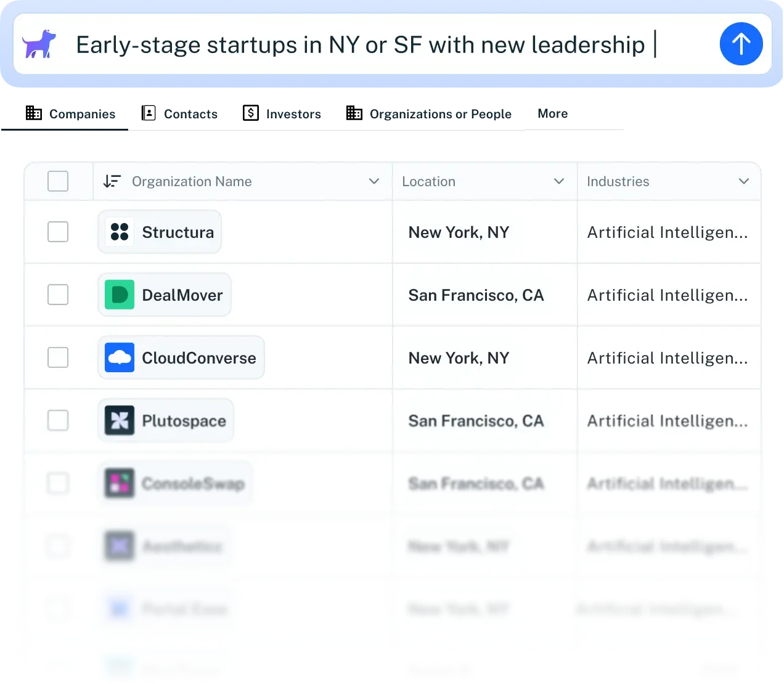Click the Structura organization name
This screenshot has width=784, height=684.
178,232
